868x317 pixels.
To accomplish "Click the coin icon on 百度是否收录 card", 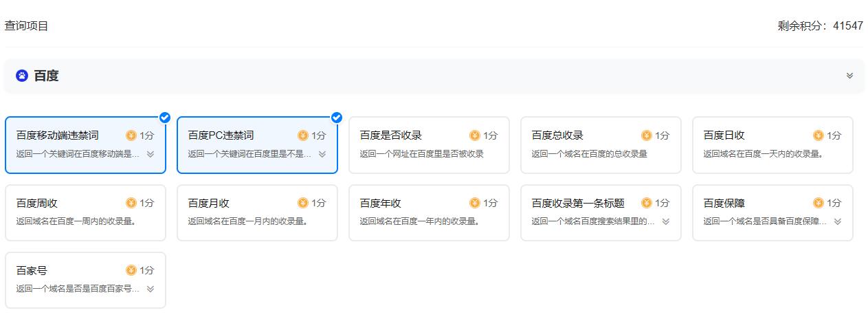I will click(x=475, y=135).
